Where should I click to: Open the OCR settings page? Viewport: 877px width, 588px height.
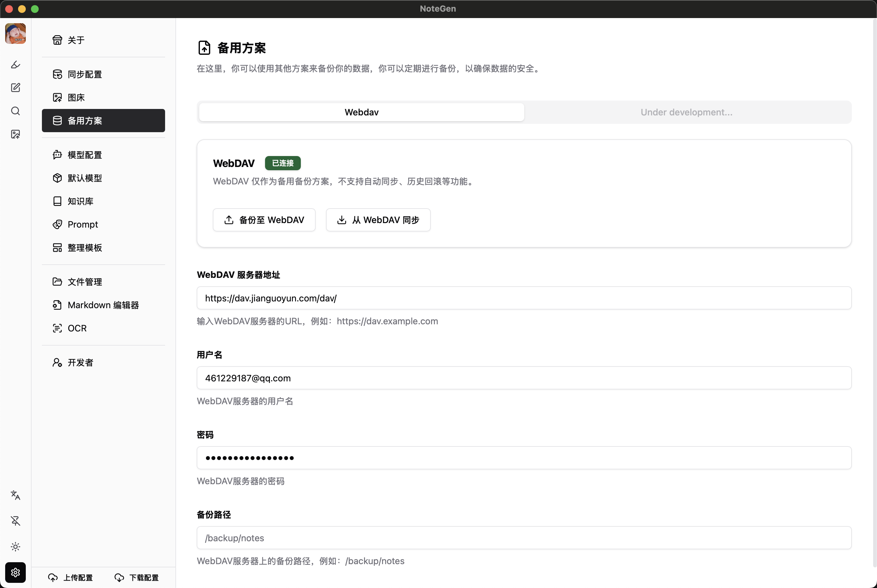103,328
